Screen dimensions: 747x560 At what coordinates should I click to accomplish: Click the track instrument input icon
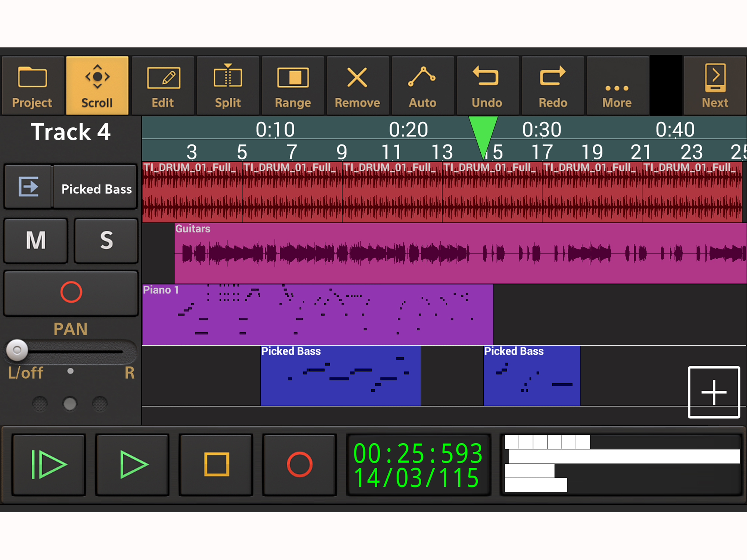(28, 186)
